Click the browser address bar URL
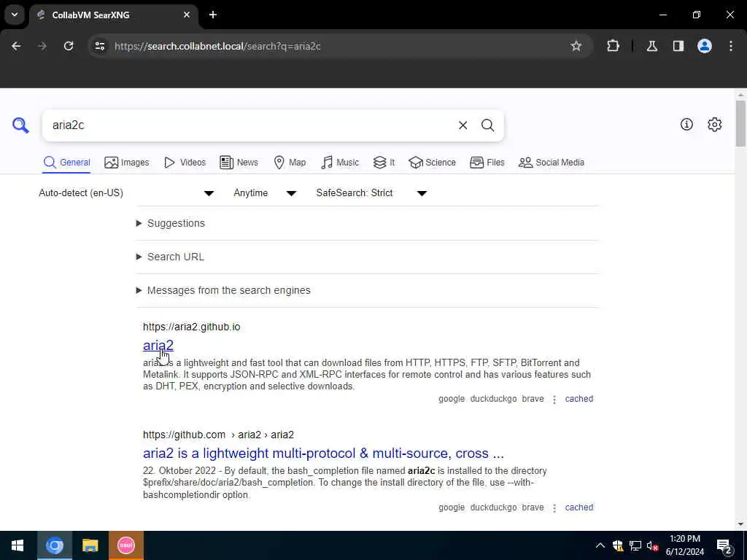The image size is (747, 560). click(x=217, y=46)
